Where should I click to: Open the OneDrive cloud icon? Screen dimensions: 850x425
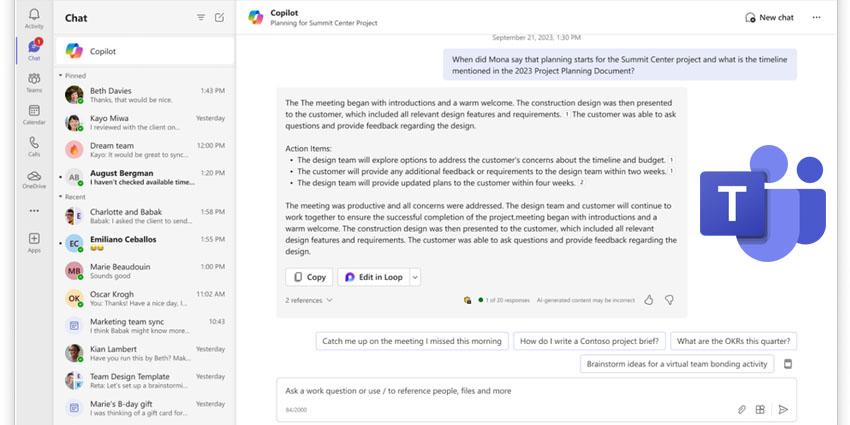pos(34,175)
